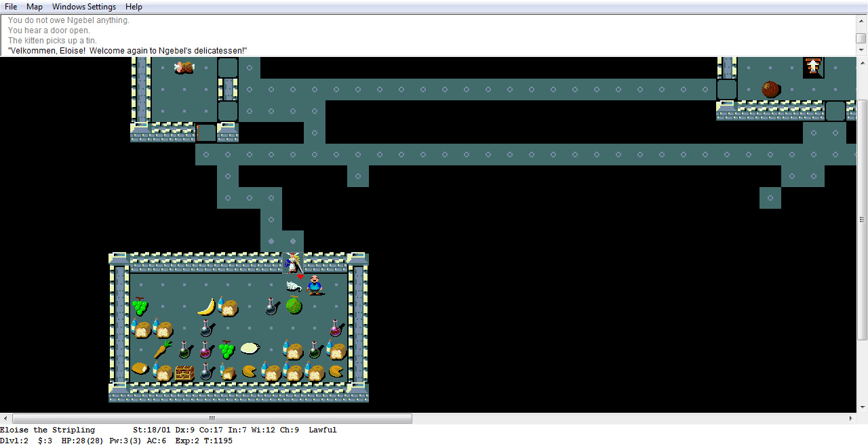Viewport: 868px width, 446px height.
Task: Select the magenta potion by the right shop wall
Action: click(x=336, y=328)
